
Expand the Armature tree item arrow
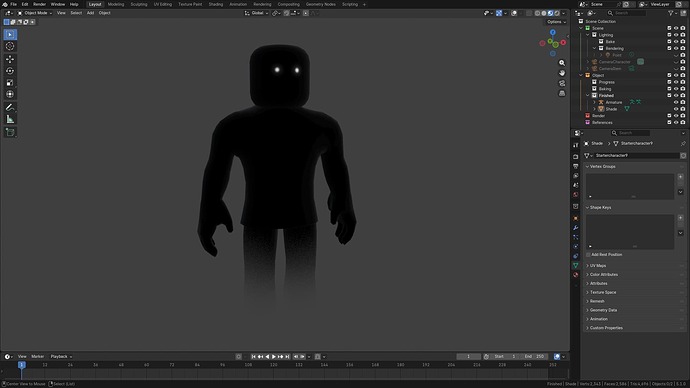(595, 102)
